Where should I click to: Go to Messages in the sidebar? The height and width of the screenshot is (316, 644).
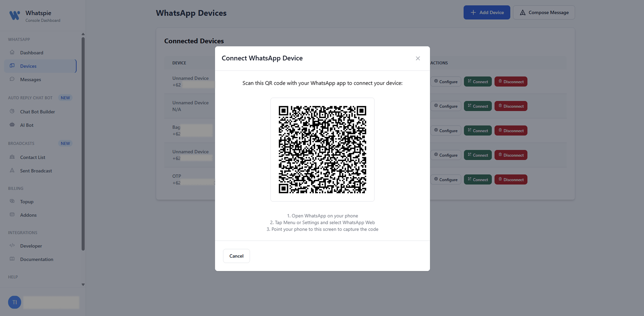(40, 79)
